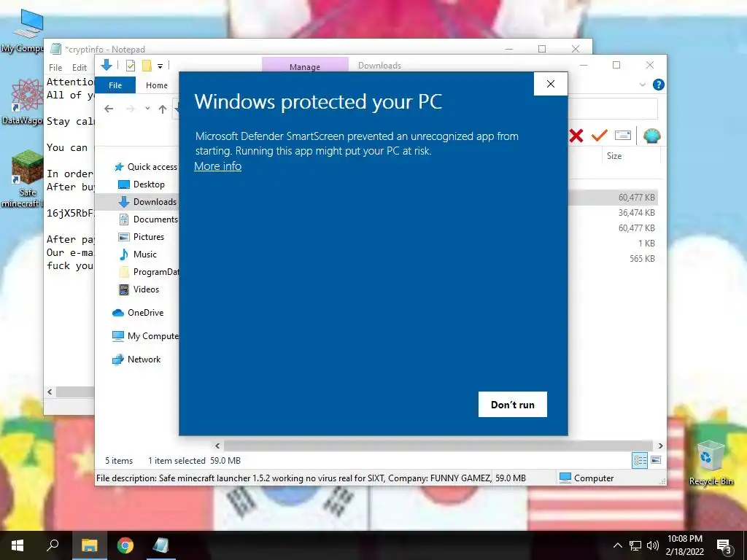747x560 pixels.
Task: Click the shell ribbon icon
Action: [651, 136]
